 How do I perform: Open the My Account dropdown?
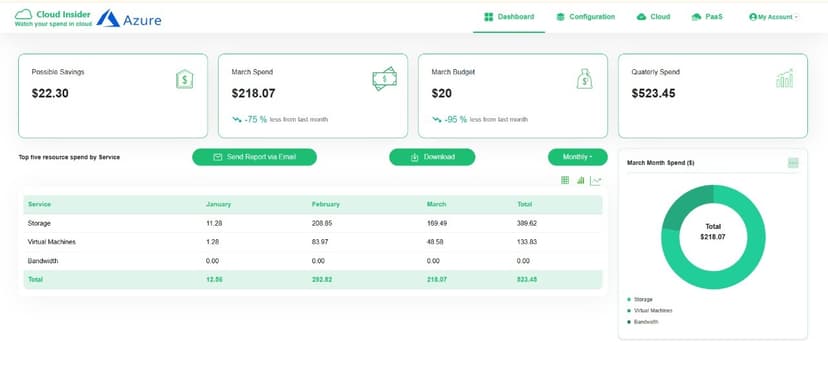click(773, 17)
